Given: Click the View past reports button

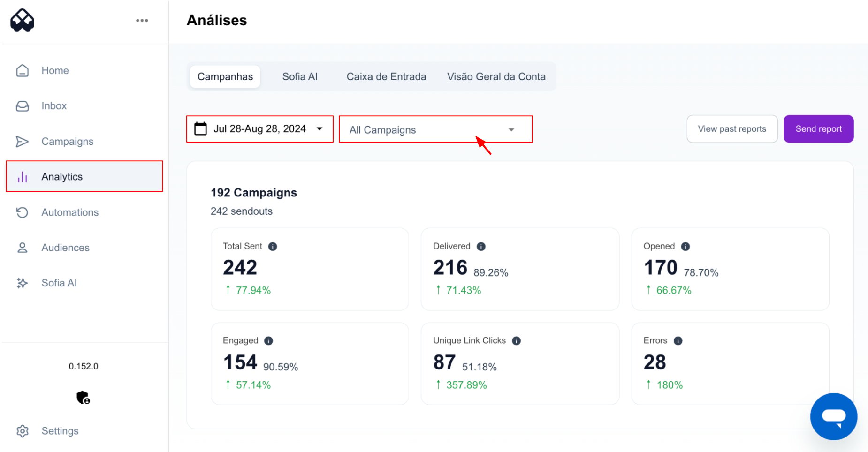Looking at the screenshot, I should click(x=732, y=129).
